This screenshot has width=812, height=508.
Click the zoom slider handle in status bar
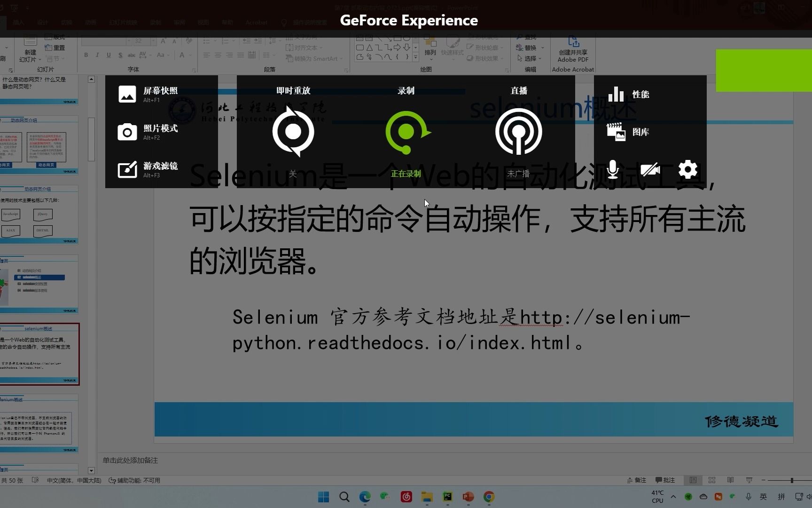click(792, 480)
